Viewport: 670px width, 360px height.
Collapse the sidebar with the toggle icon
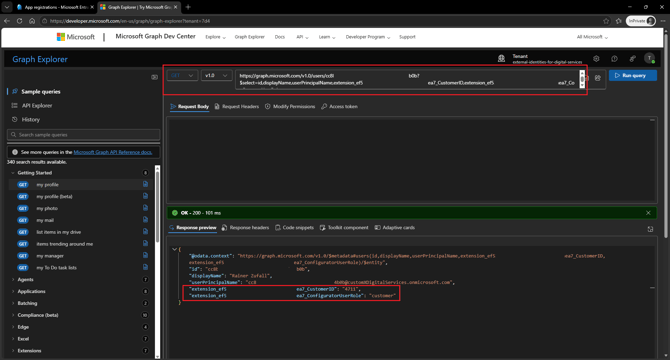(x=154, y=77)
